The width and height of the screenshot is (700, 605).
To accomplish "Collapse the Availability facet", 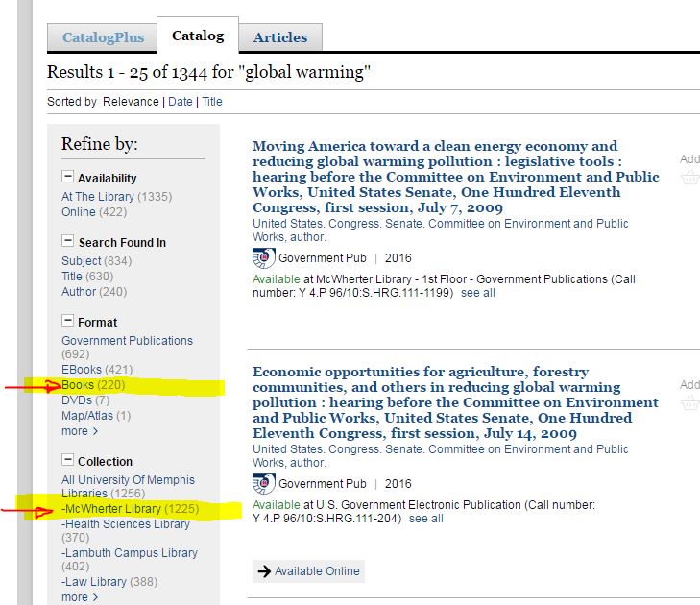I will click(67, 177).
